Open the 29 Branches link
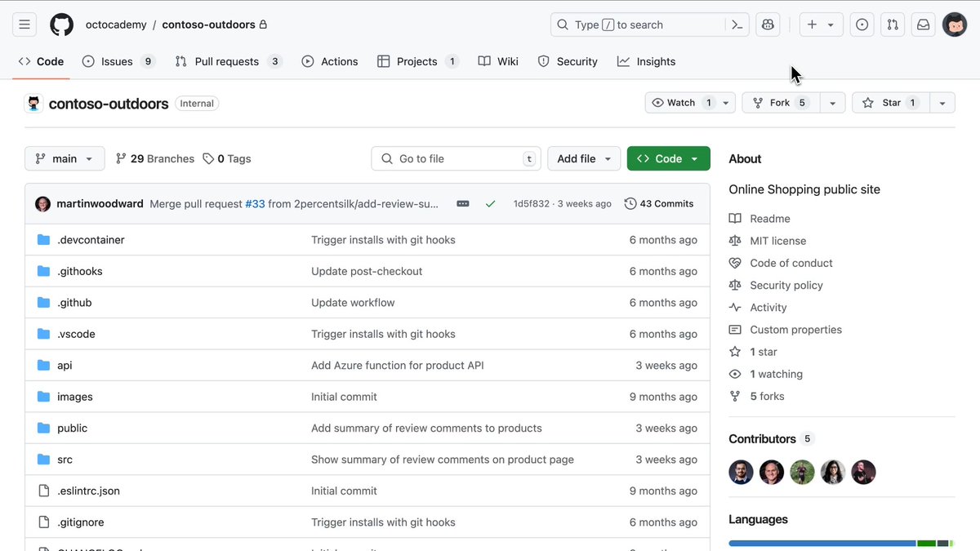Screen dimensions: 980x551 coord(155,158)
